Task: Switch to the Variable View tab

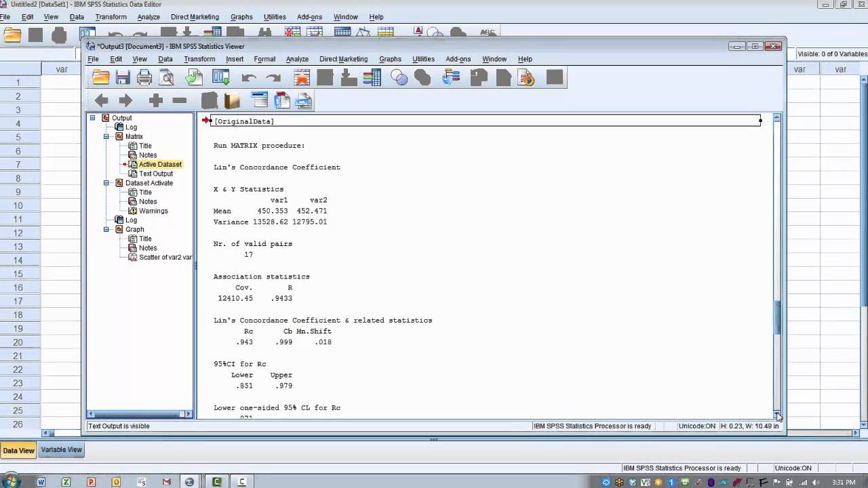Action: click(61, 450)
